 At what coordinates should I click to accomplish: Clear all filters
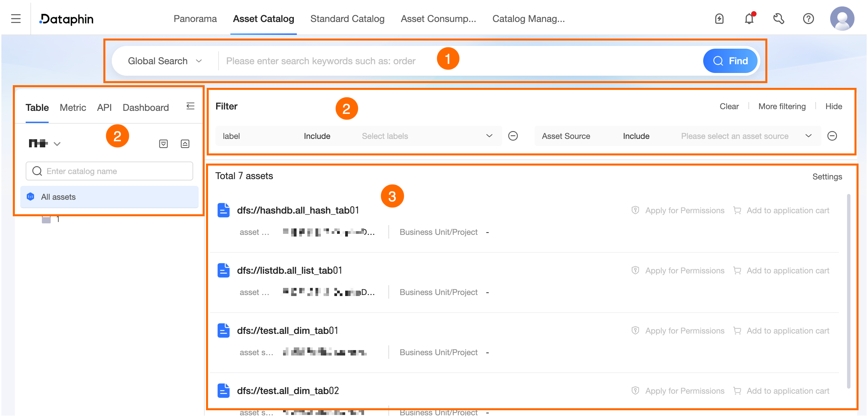tap(729, 106)
